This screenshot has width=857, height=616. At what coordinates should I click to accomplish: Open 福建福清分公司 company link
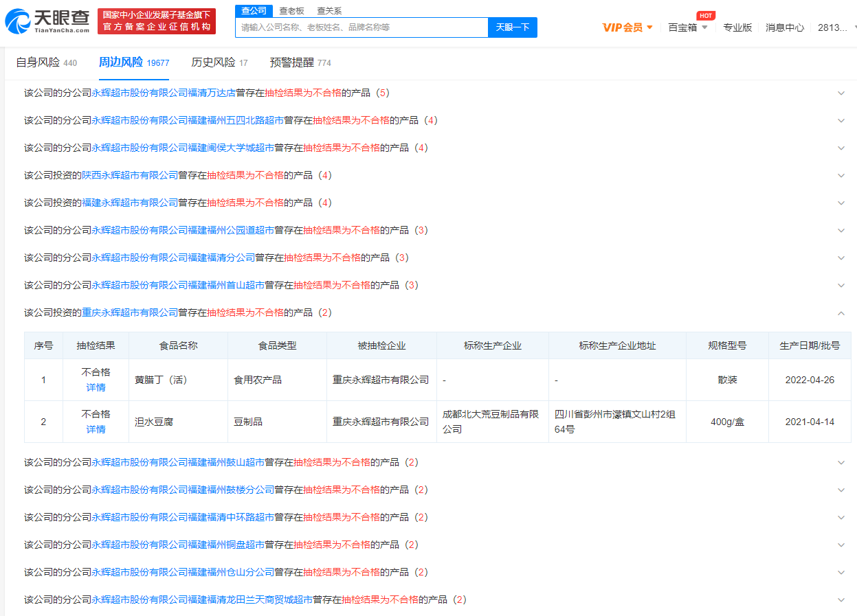[173, 258]
